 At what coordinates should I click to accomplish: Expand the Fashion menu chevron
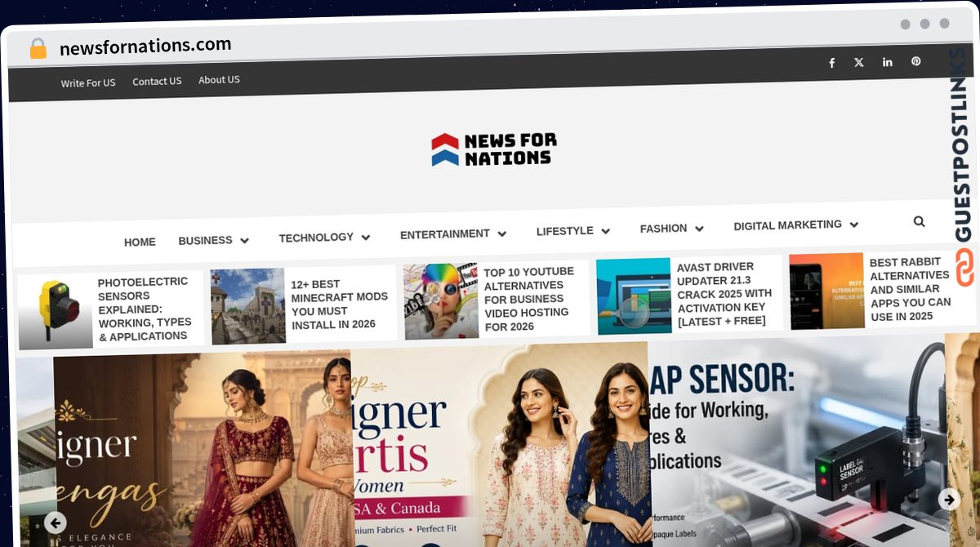[x=699, y=229]
